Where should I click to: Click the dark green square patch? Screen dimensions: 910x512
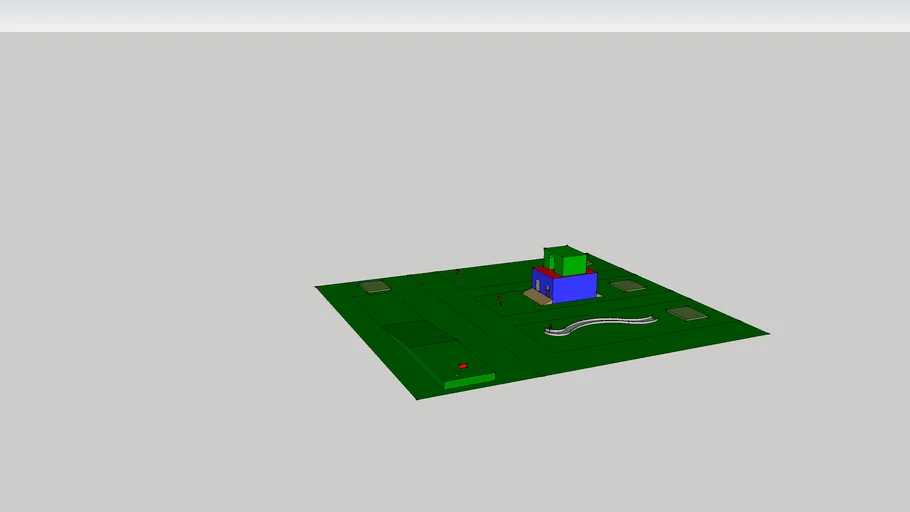[x=417, y=333]
